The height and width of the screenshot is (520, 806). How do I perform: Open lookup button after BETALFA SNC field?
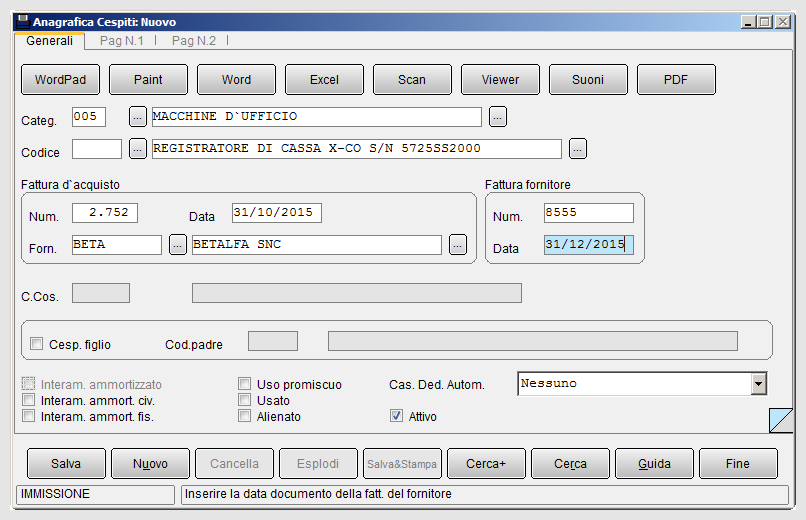pyautogui.click(x=457, y=245)
